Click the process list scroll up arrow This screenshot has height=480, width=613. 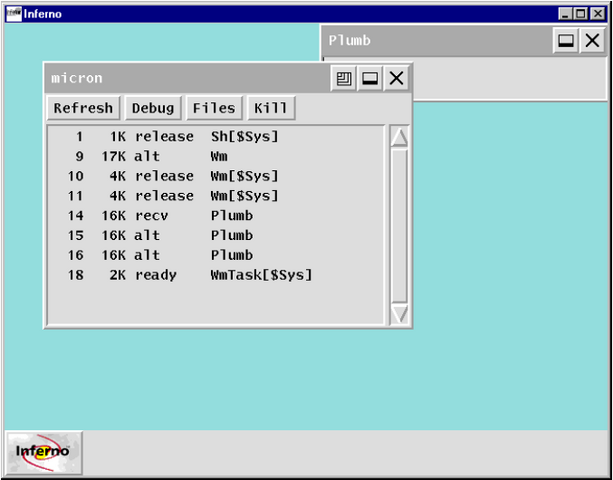[400, 138]
